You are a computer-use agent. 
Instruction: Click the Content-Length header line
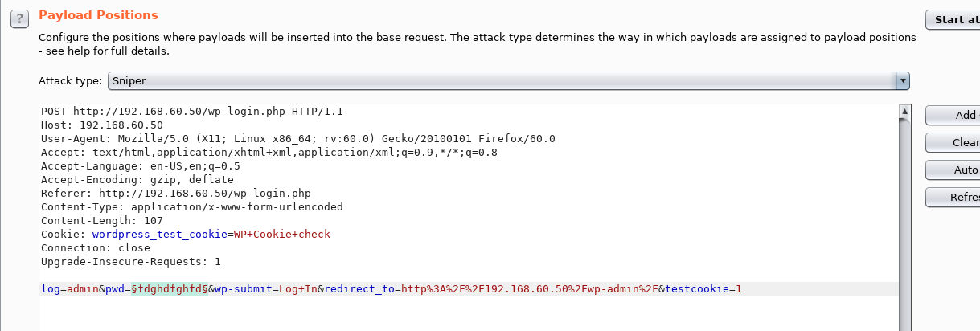[102, 221]
